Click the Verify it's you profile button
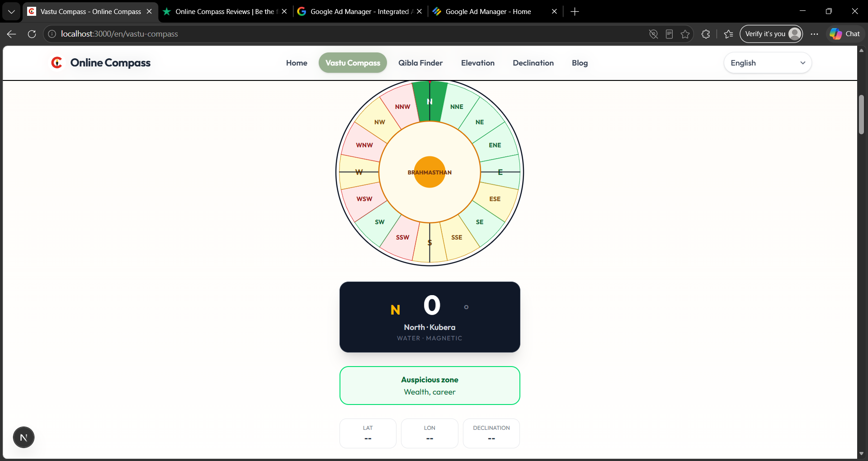Screen dimensions: 868x461 click(771, 34)
